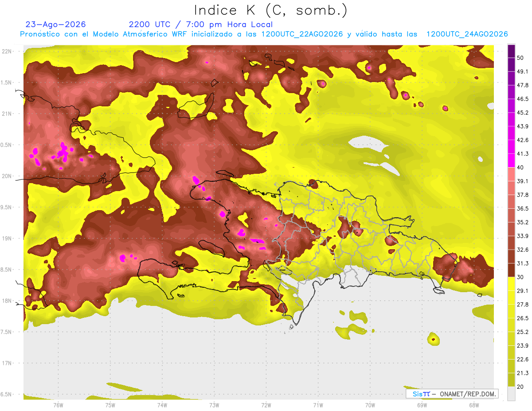Viewport: 532px width, 411px height.
Task: Click the date "23-Ago-2026"
Action: (x=56, y=24)
